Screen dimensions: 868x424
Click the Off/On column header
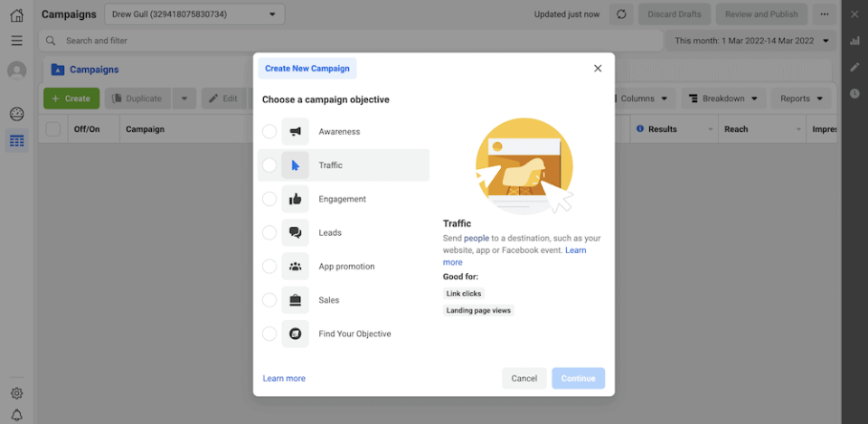click(87, 129)
